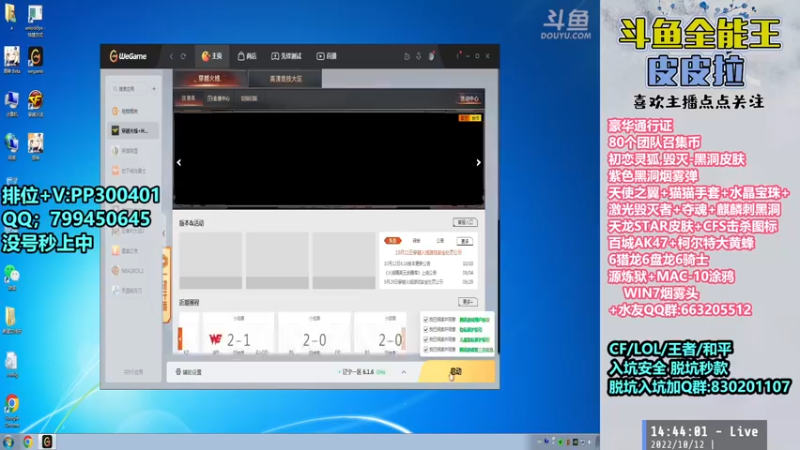
Task: Select the 综合 news category tab
Action: (x=416, y=240)
